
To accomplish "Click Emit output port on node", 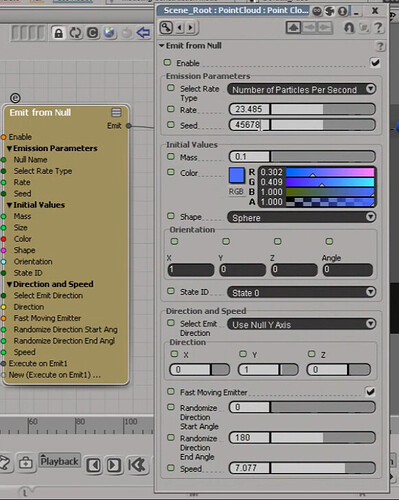I will 128,126.
